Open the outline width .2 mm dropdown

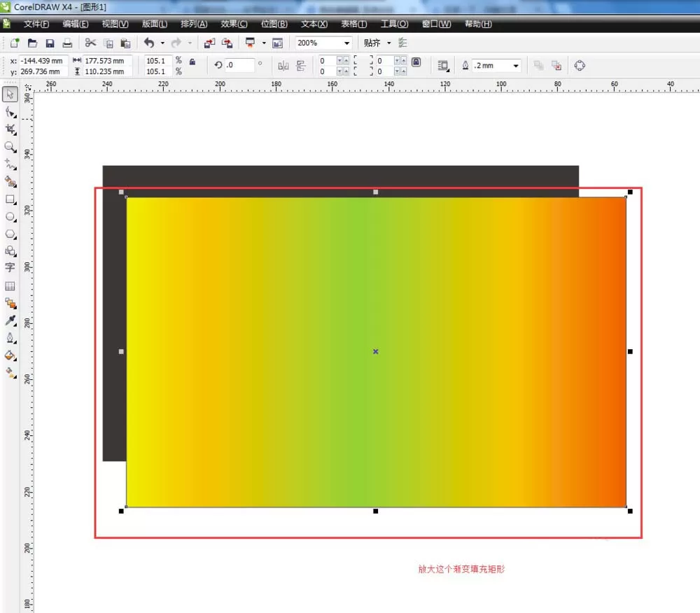pyautogui.click(x=516, y=66)
